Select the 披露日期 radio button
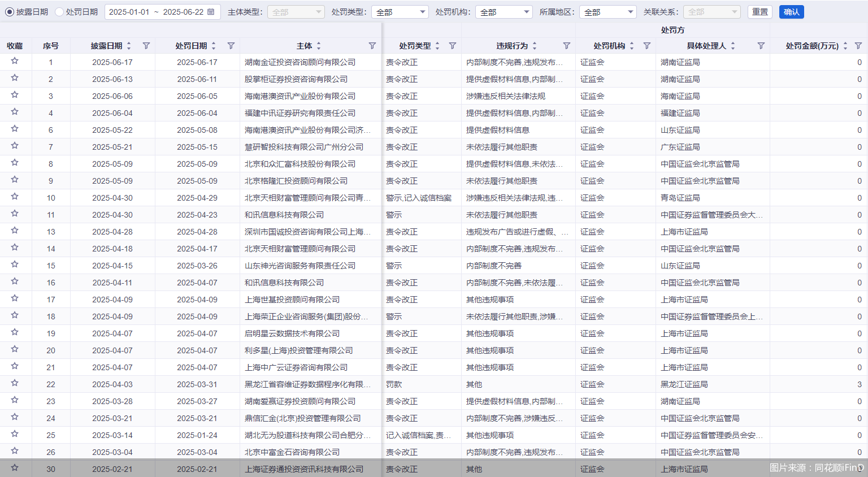The image size is (868, 477). pyautogui.click(x=10, y=12)
